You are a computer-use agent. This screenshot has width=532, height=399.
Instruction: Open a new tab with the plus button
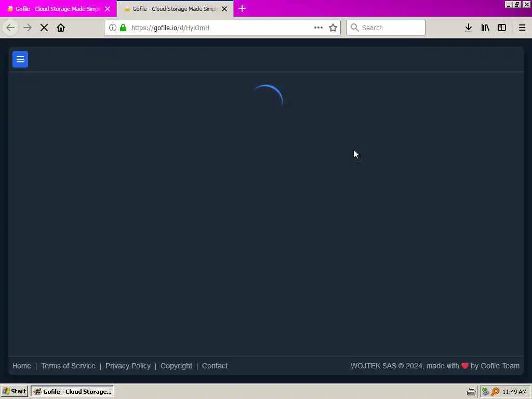[x=242, y=8]
